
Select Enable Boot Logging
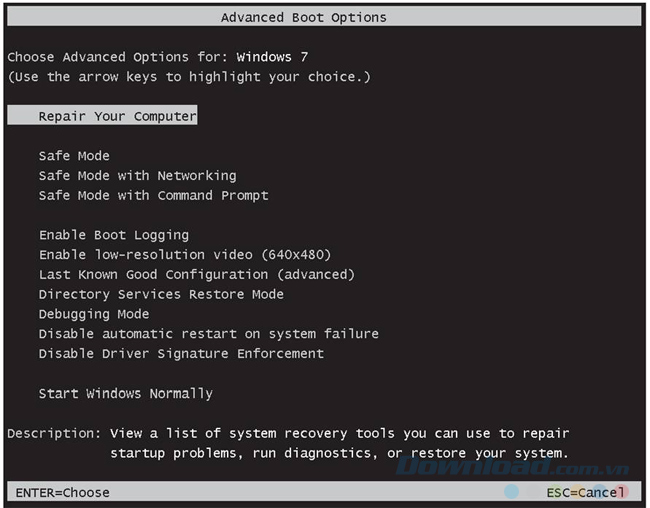114,235
